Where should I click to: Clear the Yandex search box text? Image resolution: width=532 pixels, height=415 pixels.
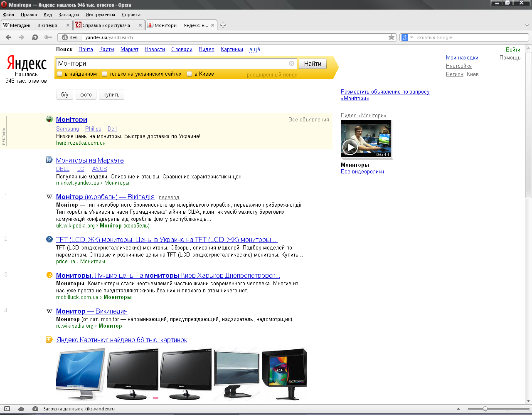(x=291, y=64)
